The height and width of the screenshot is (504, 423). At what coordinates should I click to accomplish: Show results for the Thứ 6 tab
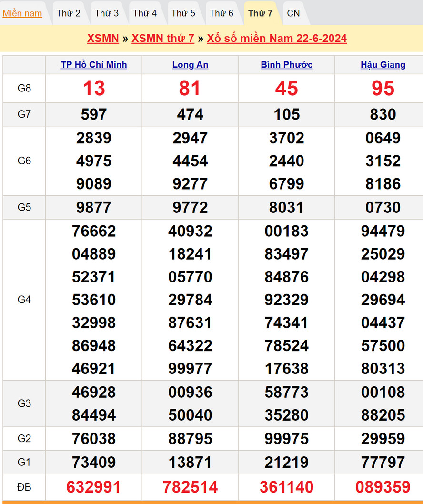coord(222,13)
